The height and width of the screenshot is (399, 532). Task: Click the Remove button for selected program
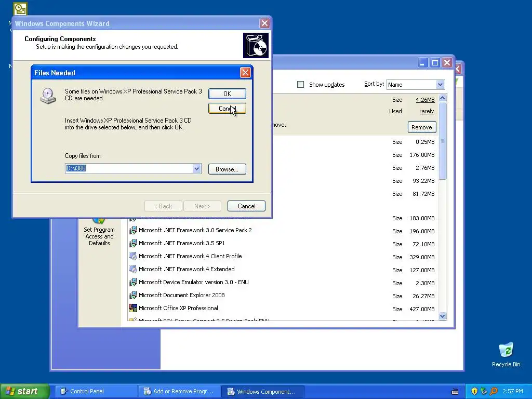[x=422, y=127]
